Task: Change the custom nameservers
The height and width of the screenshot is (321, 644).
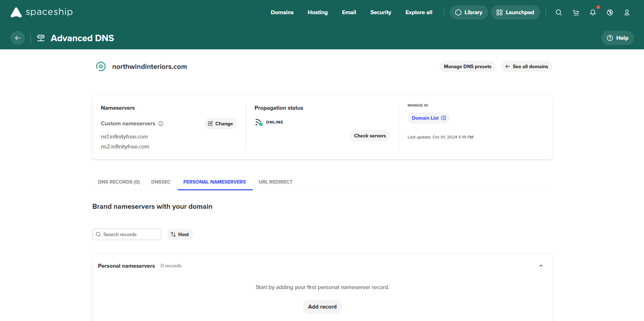Action: point(220,124)
